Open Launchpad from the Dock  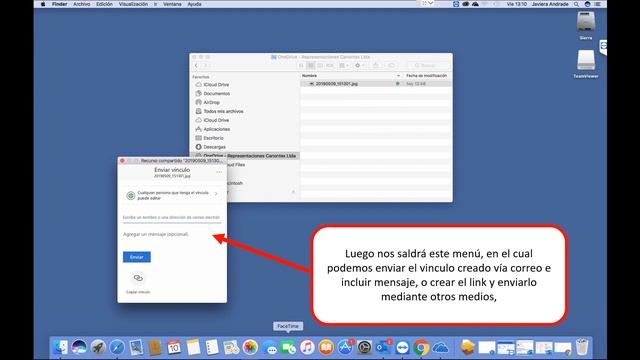coord(98,347)
